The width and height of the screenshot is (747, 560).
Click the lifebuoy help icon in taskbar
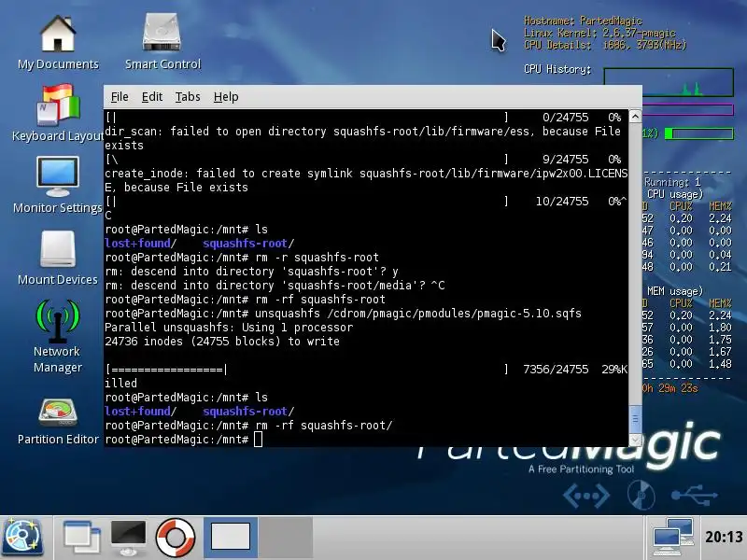176,539
